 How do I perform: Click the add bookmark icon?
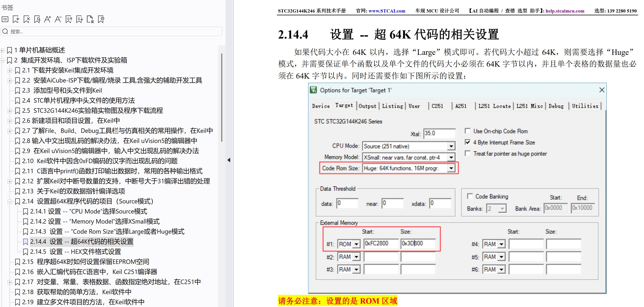click(16, 19)
